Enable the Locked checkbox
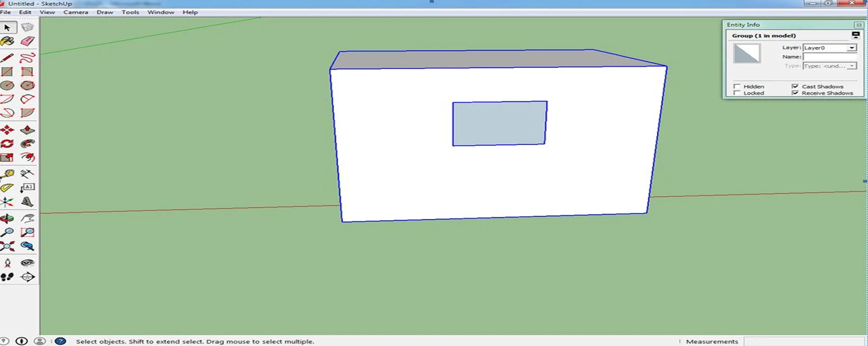Image resolution: width=868 pixels, height=346 pixels. [x=737, y=93]
